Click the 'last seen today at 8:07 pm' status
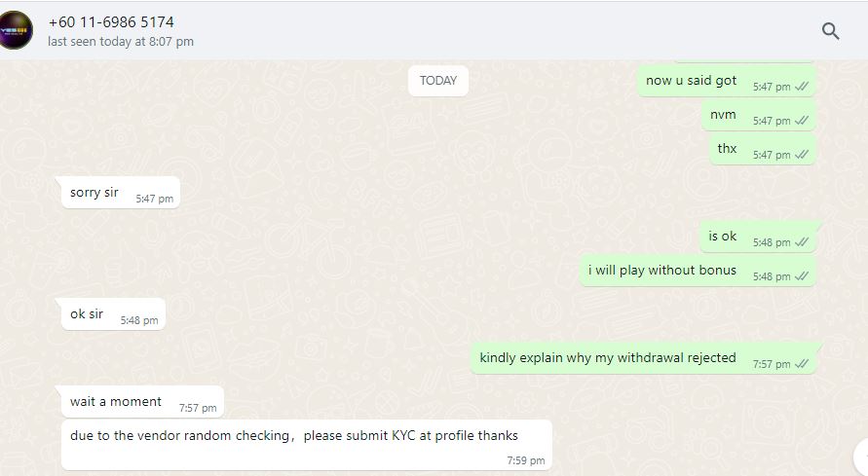The image size is (868, 476). coord(121,42)
